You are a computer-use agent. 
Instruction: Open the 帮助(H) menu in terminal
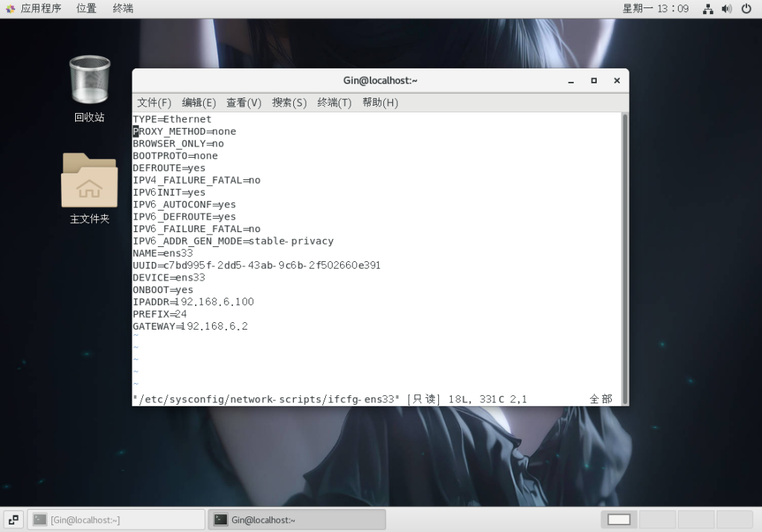tap(380, 103)
